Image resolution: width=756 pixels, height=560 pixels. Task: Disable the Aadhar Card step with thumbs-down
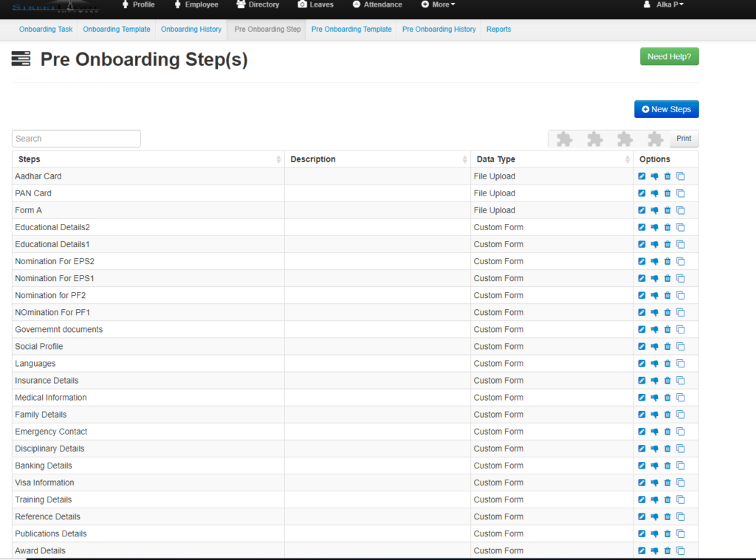pyautogui.click(x=654, y=176)
